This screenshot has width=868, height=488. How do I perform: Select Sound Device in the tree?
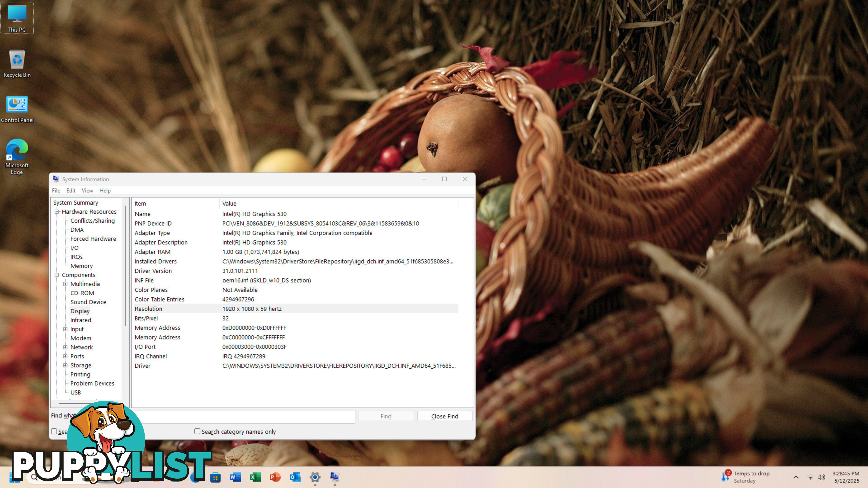tap(88, 303)
